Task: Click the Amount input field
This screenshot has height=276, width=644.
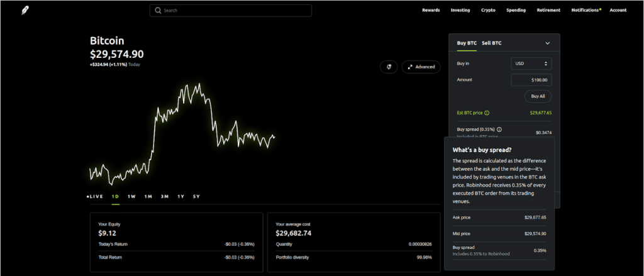Action: 531,80
